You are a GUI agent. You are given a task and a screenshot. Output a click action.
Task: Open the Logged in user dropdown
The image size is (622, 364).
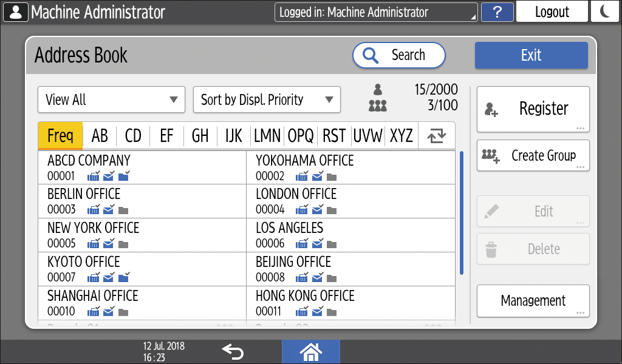coord(376,12)
